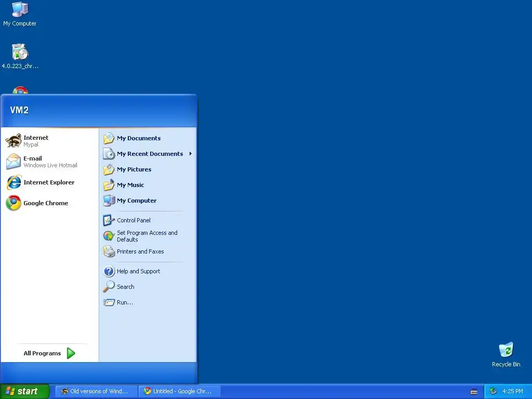This screenshot has width=532, height=399.
Task: Click Set Program Access and Defaults text
Action: [147, 236]
